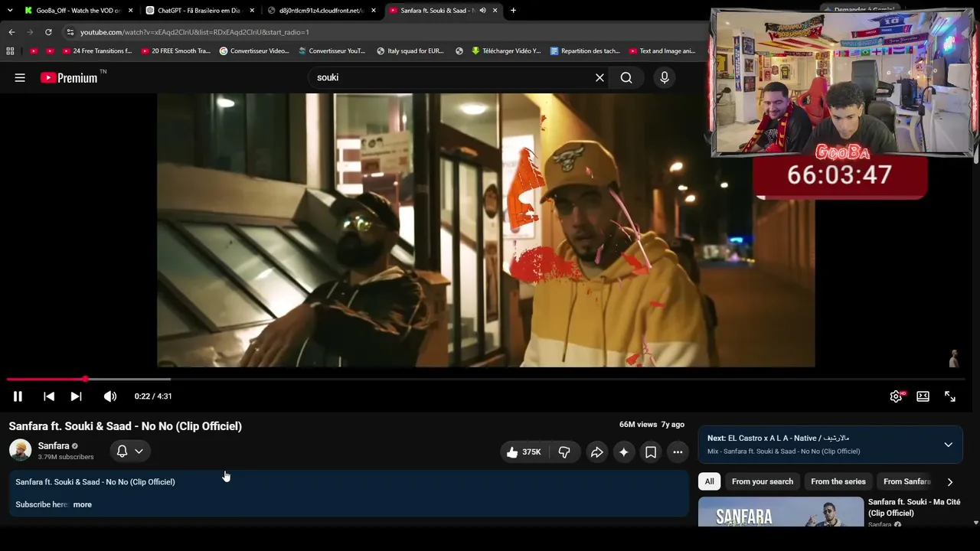980x551 pixels.
Task: Open 'Repartition des tach...' bookmark
Action: tap(585, 51)
